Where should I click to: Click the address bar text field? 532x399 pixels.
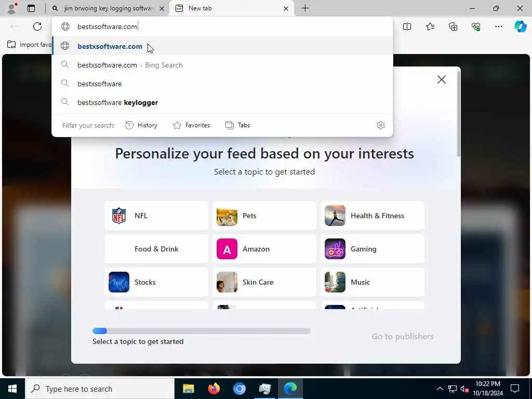[x=222, y=26]
